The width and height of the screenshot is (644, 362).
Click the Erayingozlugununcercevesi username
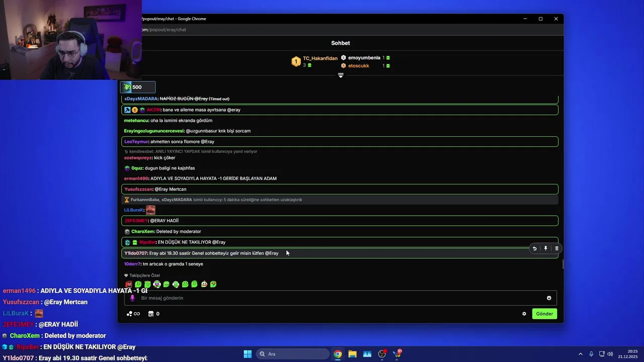pyautogui.click(x=153, y=131)
